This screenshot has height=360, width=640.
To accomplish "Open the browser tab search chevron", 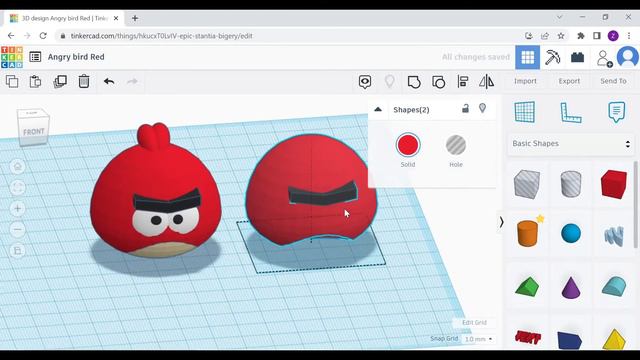I will click(560, 17).
